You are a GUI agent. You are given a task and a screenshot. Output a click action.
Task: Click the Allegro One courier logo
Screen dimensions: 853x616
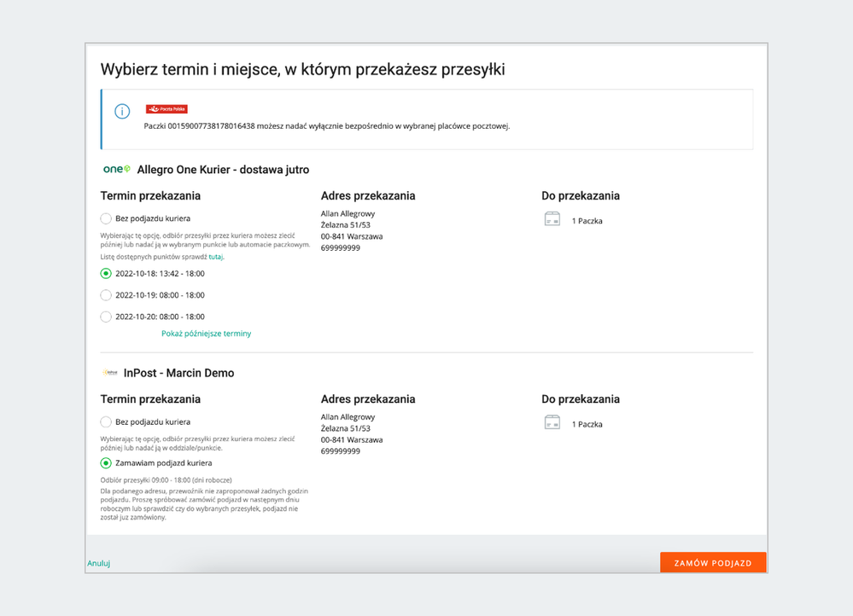pyautogui.click(x=116, y=169)
